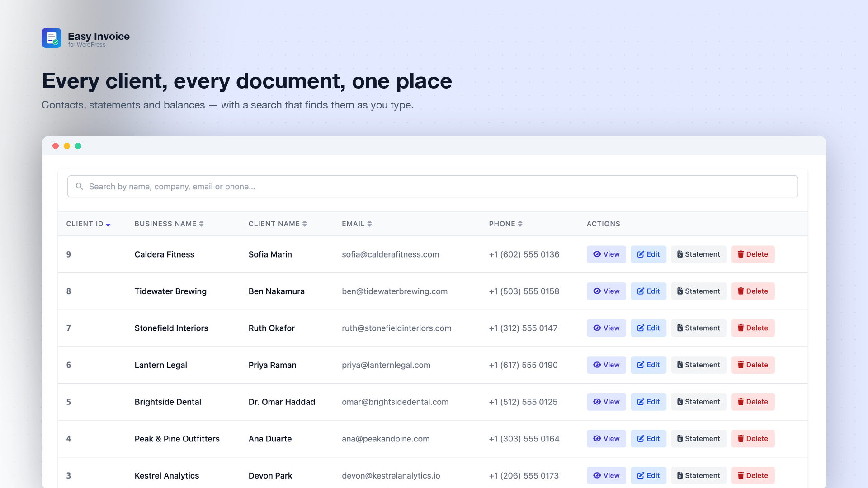
Task: Sort by Client Name column
Action: click(278, 224)
